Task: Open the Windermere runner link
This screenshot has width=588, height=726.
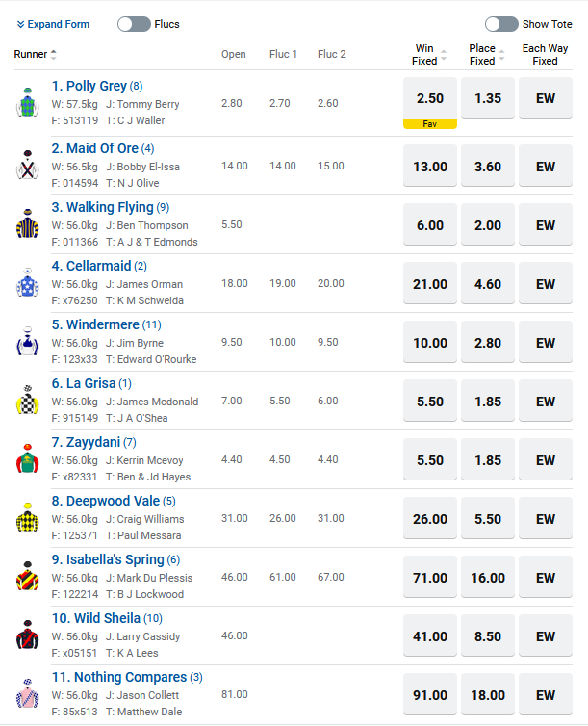Action: click(x=95, y=324)
